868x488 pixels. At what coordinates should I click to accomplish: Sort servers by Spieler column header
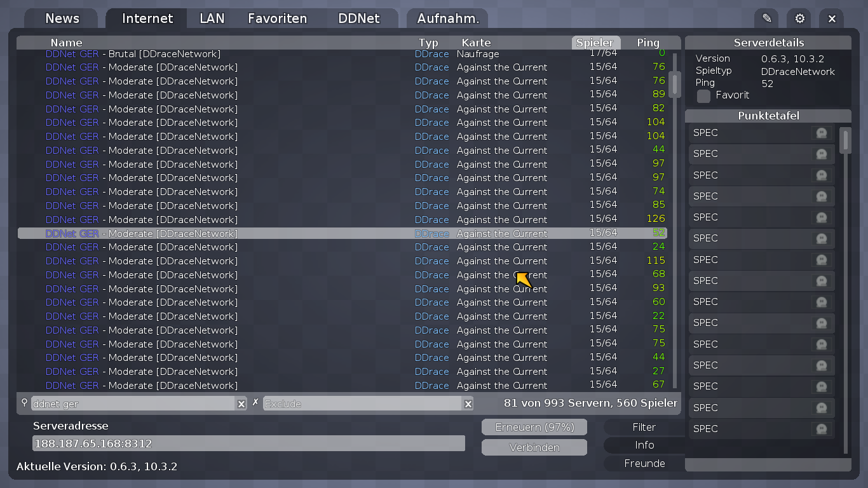click(x=595, y=43)
